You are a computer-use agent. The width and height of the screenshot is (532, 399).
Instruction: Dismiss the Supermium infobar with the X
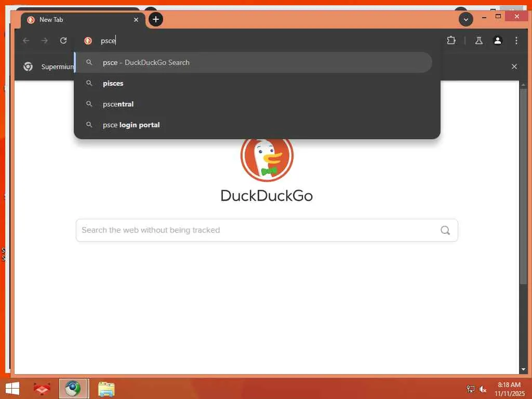(514, 66)
